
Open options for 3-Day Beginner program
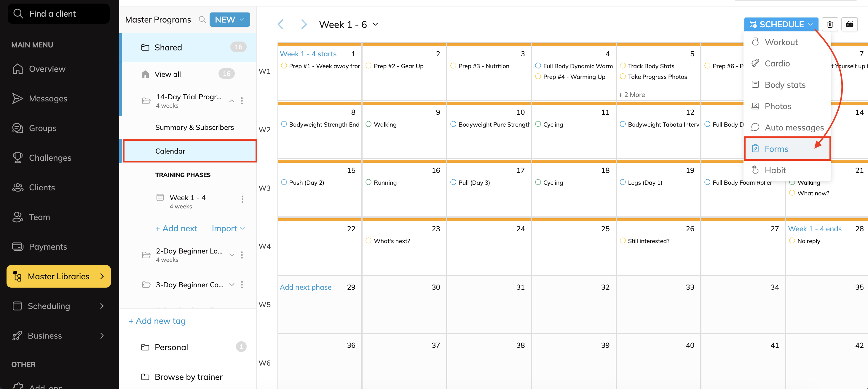(x=242, y=285)
